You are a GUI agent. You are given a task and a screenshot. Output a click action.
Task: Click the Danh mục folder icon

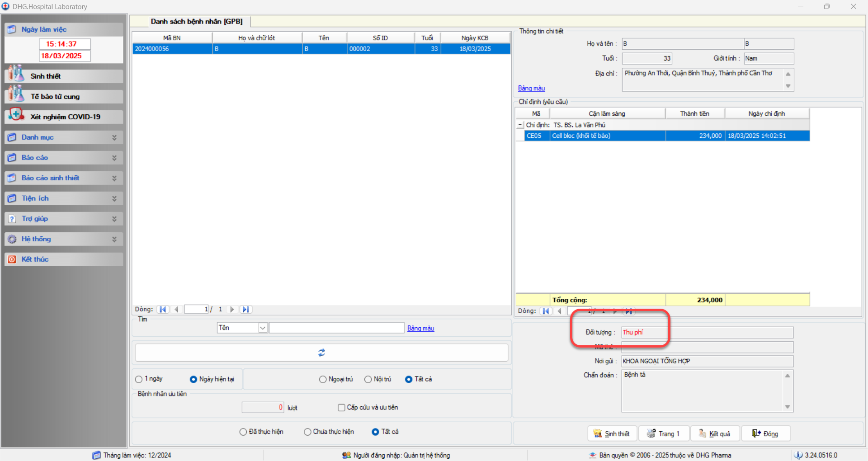click(12, 137)
